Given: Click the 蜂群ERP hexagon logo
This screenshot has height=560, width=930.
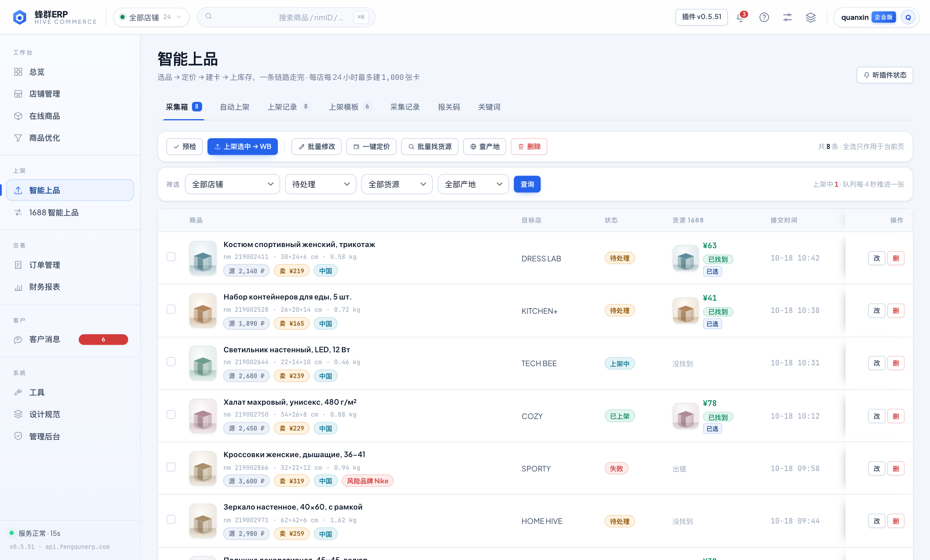Looking at the screenshot, I should click(19, 17).
